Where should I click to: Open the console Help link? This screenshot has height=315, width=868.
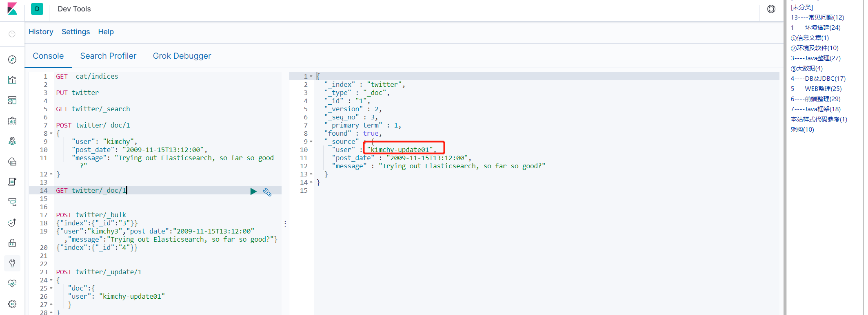[x=106, y=32]
